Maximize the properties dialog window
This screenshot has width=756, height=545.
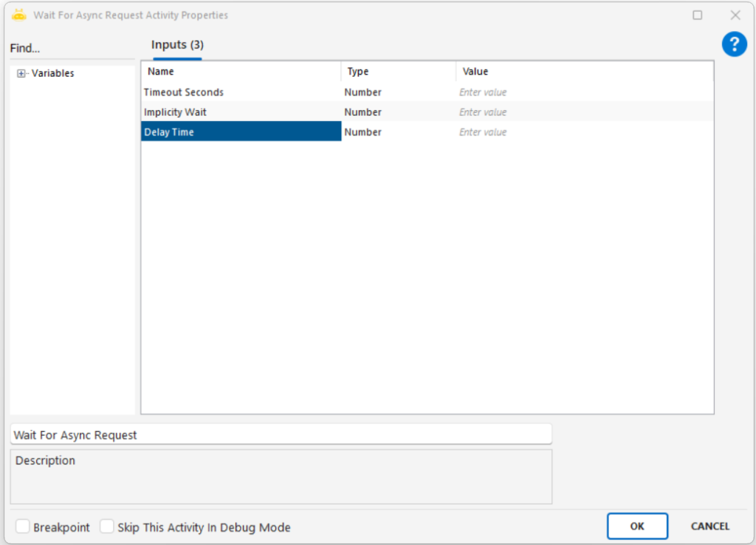point(697,15)
